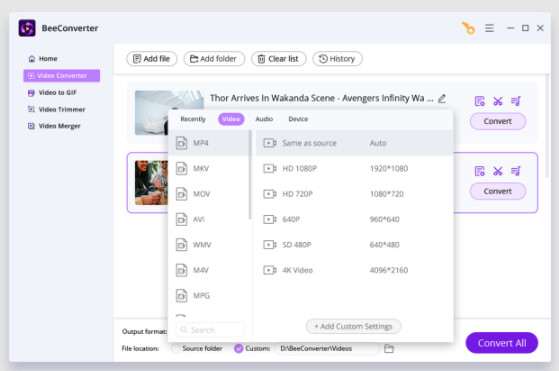
Task: Click the Thor video thumbnail
Action: click(152, 113)
